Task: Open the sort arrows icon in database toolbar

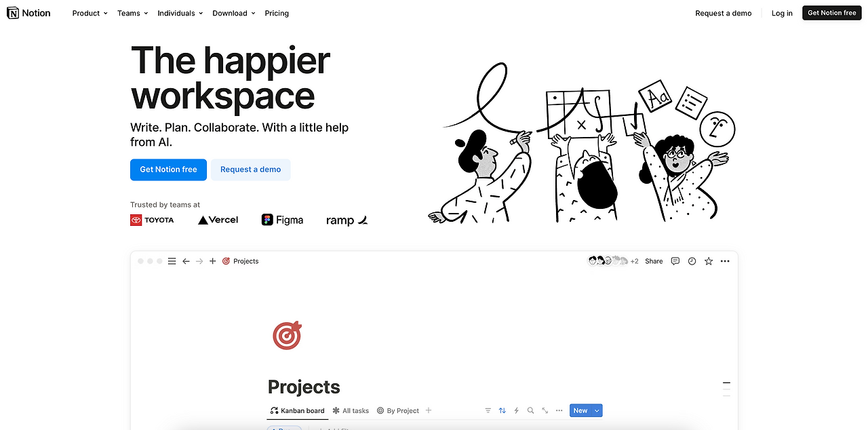Action: [x=502, y=410]
